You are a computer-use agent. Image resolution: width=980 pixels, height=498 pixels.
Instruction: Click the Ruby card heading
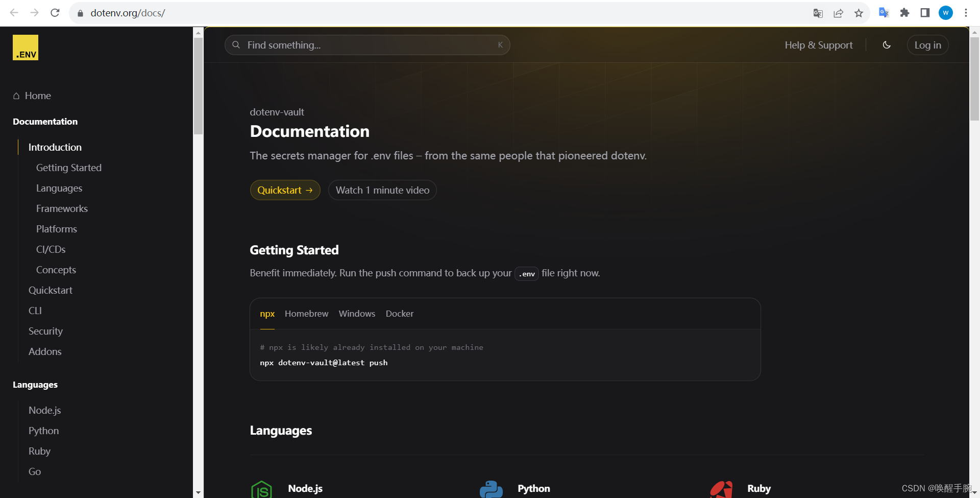(759, 488)
